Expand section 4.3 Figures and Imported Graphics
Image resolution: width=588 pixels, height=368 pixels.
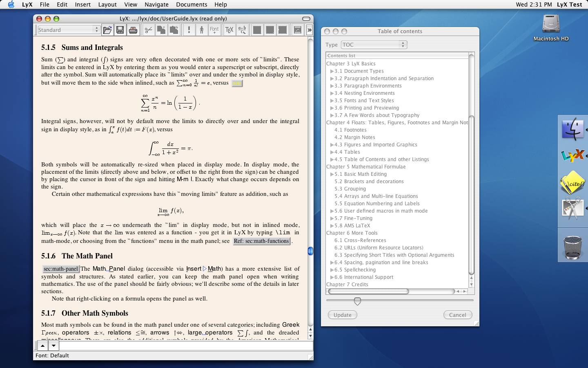(332, 145)
